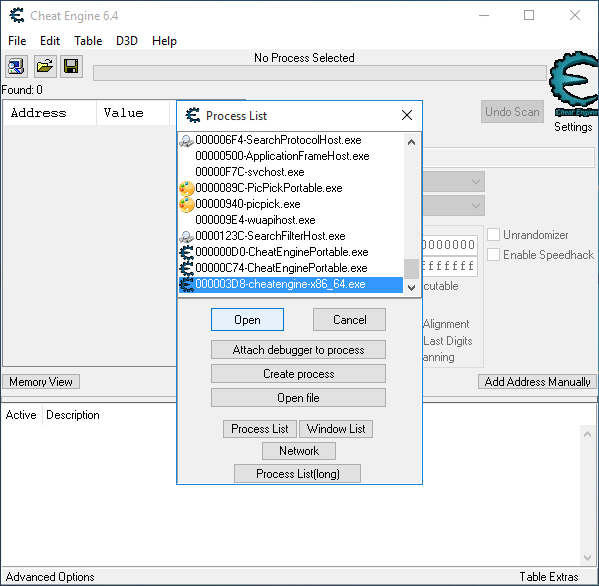Image resolution: width=599 pixels, height=586 pixels.
Task: Click the open folder load table icon
Action: [45, 66]
